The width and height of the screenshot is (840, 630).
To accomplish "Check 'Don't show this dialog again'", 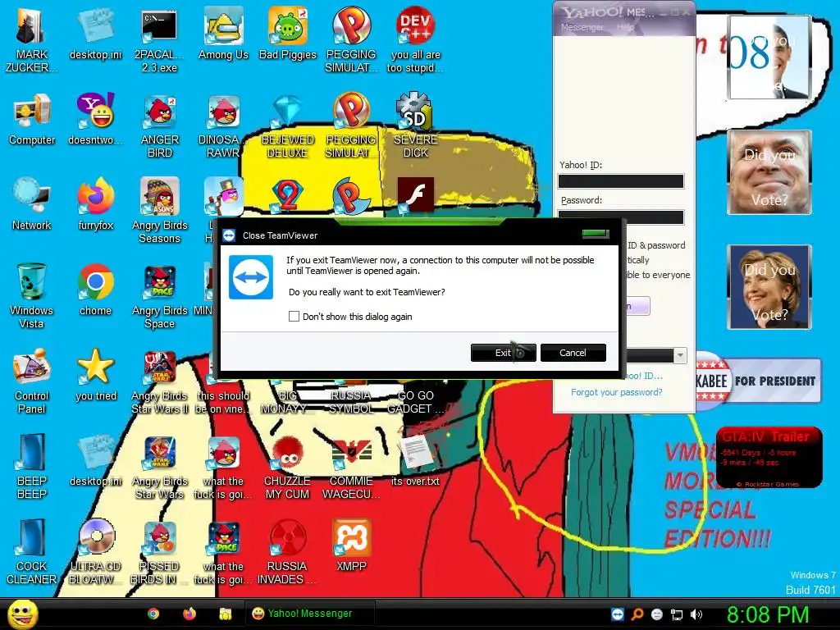I will coord(294,317).
